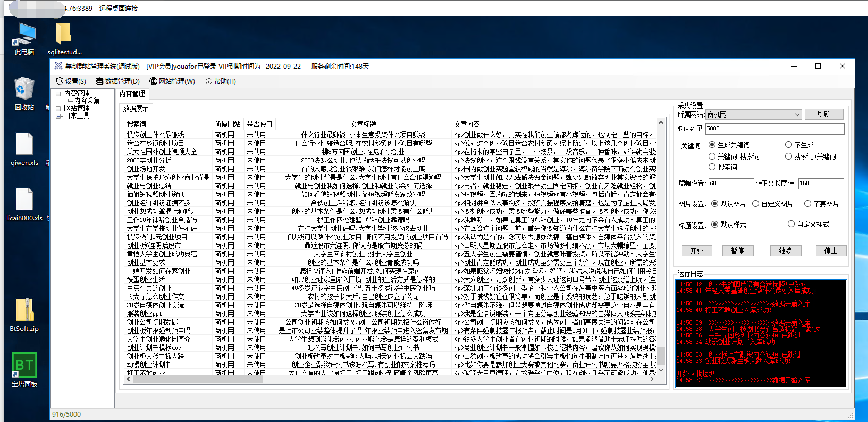Click the app logo in title bar
The height and width of the screenshot is (422, 868).
tap(58, 66)
